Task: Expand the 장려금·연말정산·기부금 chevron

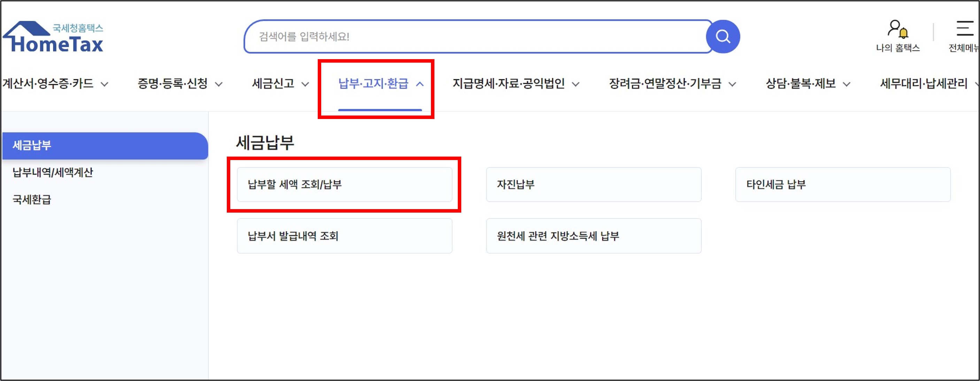Action: [x=732, y=84]
